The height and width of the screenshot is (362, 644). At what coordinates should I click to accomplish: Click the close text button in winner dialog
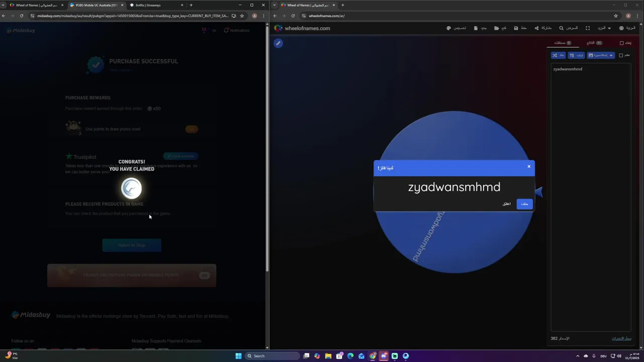[x=507, y=204]
